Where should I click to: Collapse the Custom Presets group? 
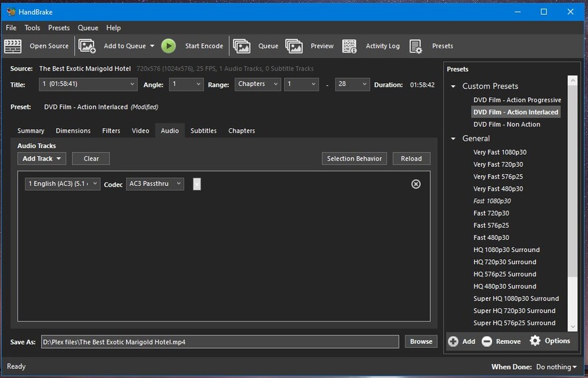(x=453, y=86)
